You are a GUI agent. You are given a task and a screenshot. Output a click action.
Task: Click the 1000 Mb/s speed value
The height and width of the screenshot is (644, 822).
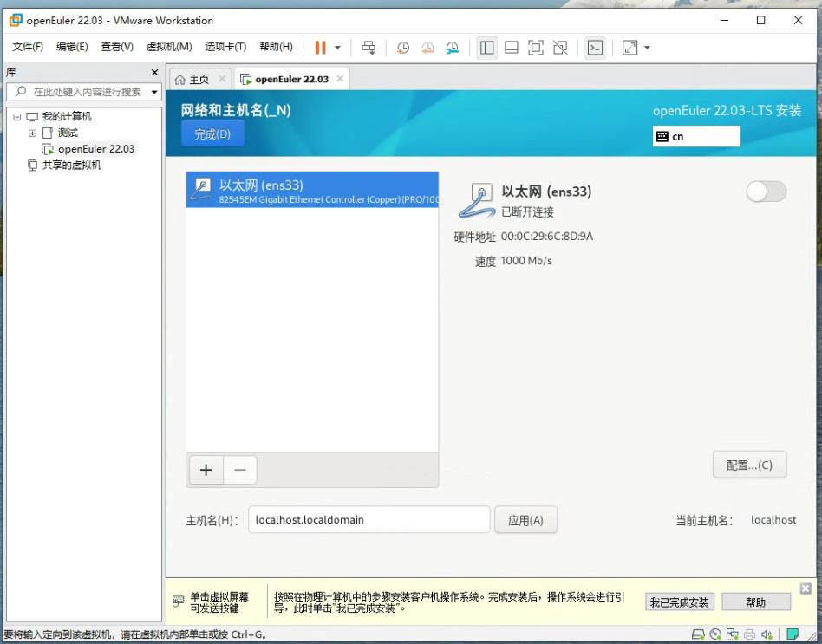526,260
